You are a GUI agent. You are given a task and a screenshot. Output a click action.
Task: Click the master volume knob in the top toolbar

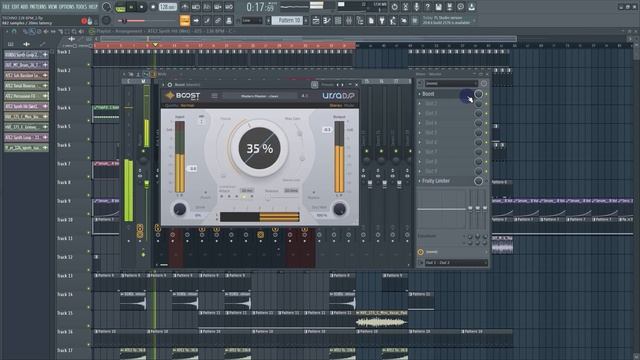coord(106,7)
